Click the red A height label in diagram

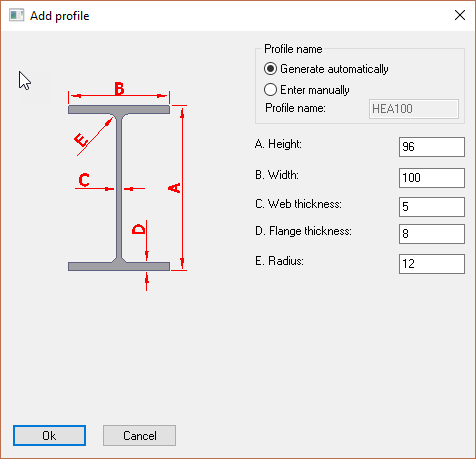[x=174, y=188]
